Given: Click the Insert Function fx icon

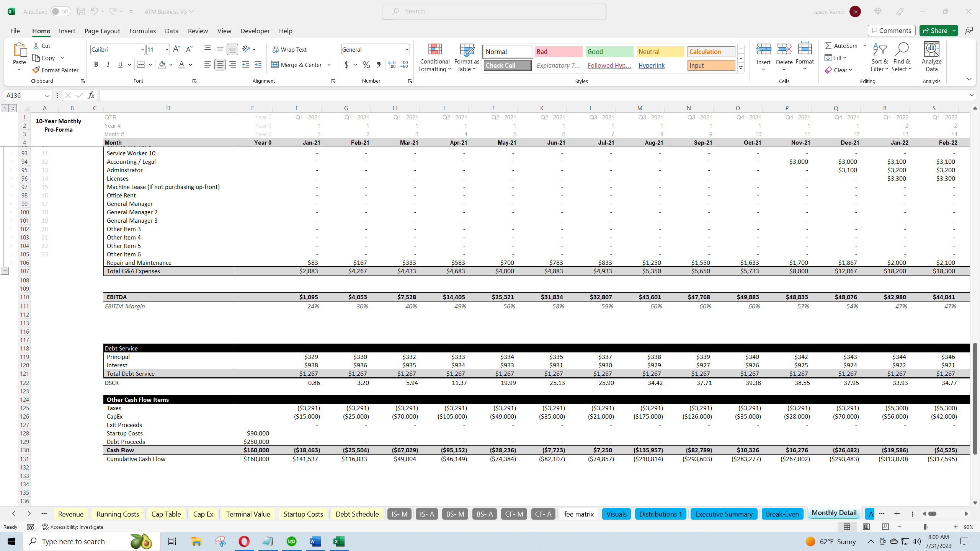Looking at the screenshot, I should click(91, 95).
